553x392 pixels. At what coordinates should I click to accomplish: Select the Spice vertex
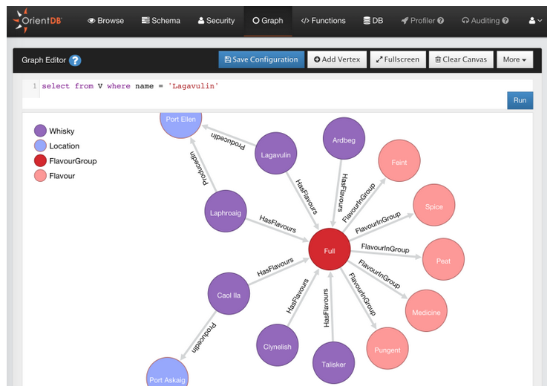point(434,205)
